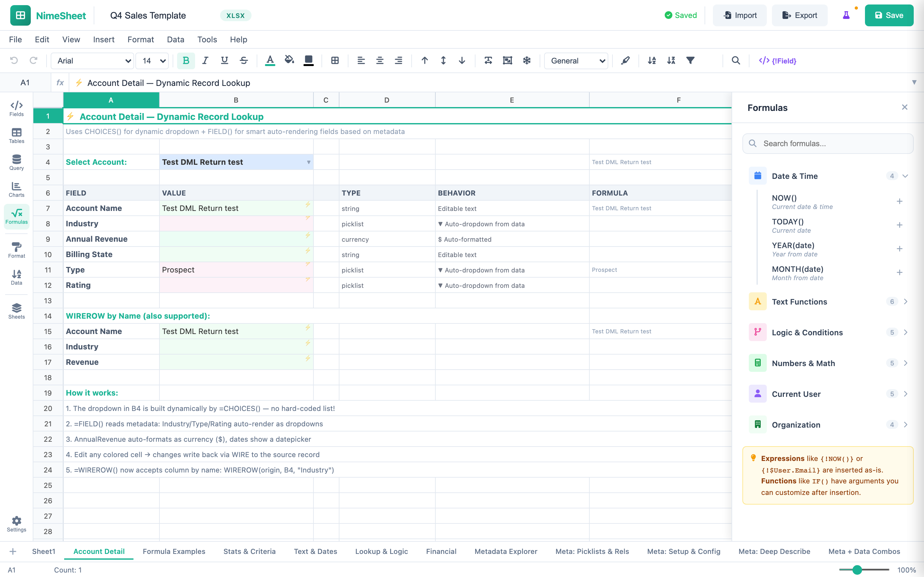
Task: Open the Select Account dropdown in B4
Action: [308, 162]
